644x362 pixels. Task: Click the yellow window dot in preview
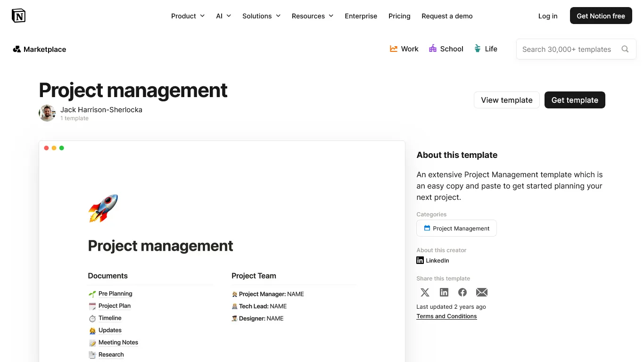[54, 148]
